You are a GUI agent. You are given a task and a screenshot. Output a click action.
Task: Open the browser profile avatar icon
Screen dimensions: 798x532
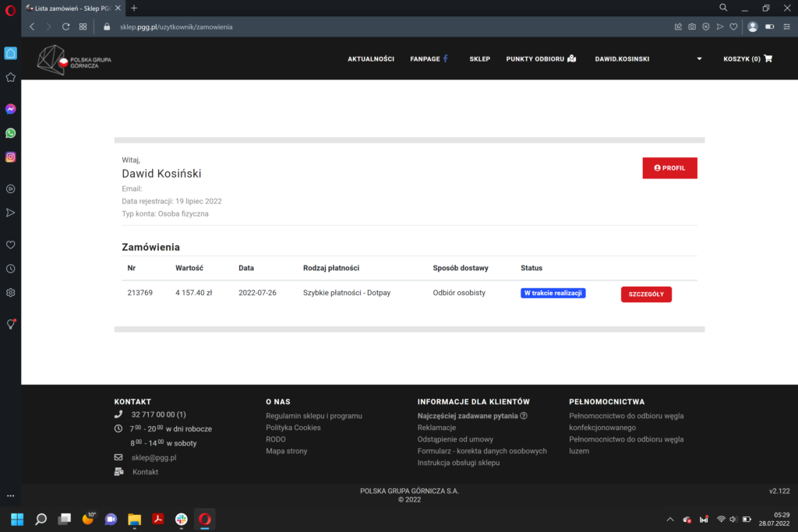[753, 27]
